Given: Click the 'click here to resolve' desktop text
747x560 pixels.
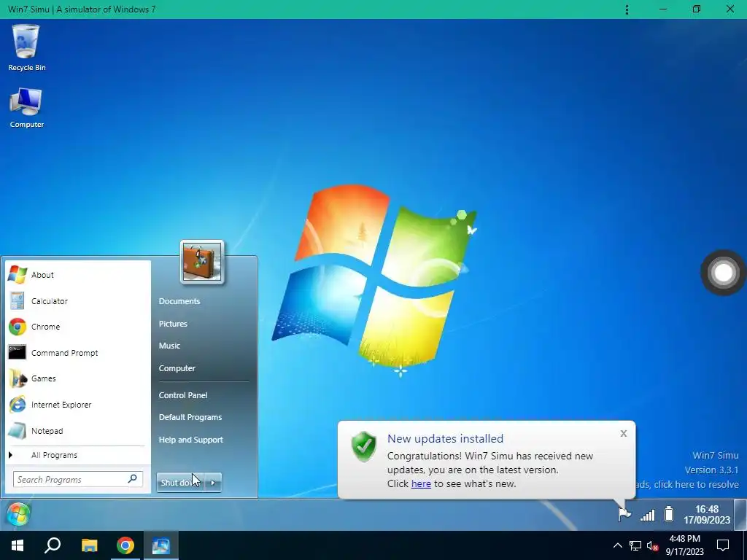Looking at the screenshot, I should pos(696,485).
